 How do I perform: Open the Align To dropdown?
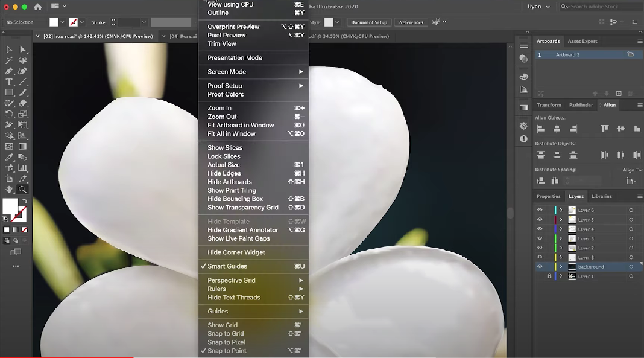pos(631,181)
